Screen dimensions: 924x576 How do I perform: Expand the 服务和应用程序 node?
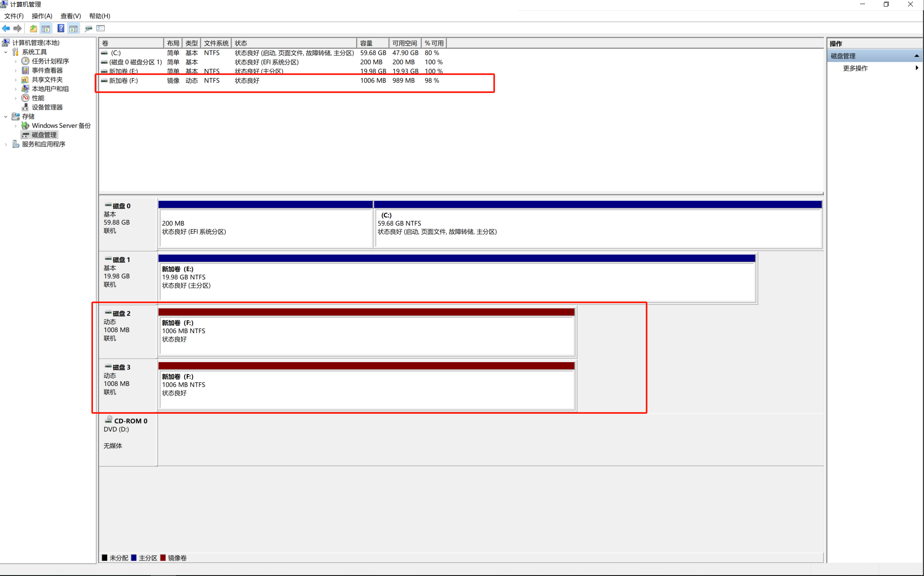[x=6, y=144]
